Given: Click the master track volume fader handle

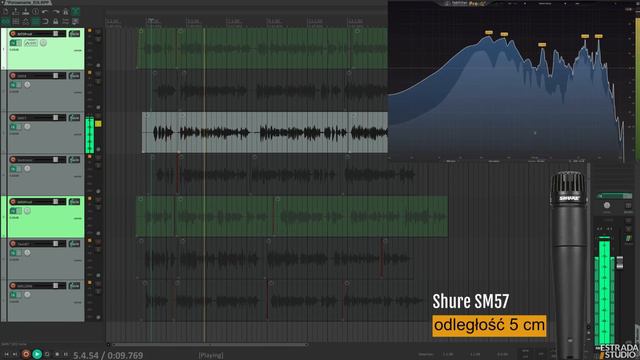Looking at the screenshot, I should click(x=620, y=262).
